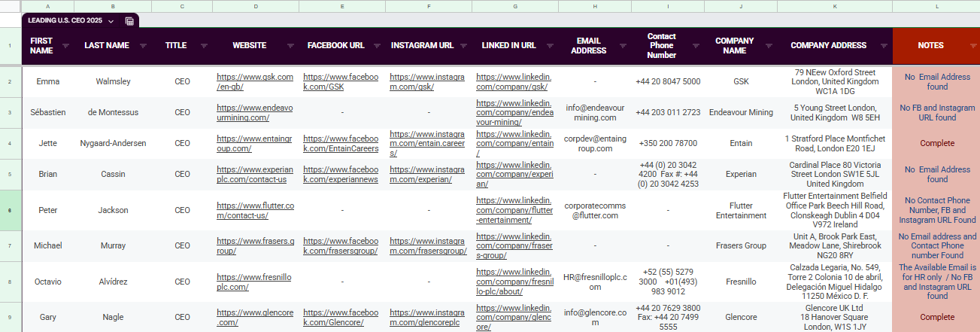
Task: Open the facebook.com/frasersgroup link
Action: point(341,245)
